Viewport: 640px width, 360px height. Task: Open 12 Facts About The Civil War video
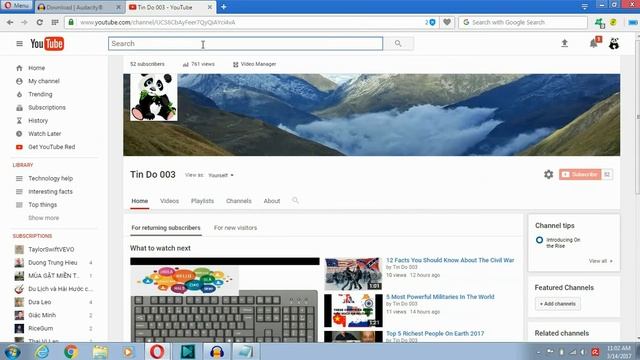[450, 260]
